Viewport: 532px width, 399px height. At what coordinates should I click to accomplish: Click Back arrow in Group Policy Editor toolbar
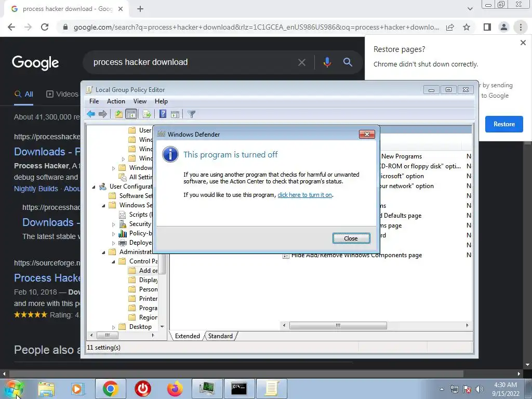pos(90,114)
